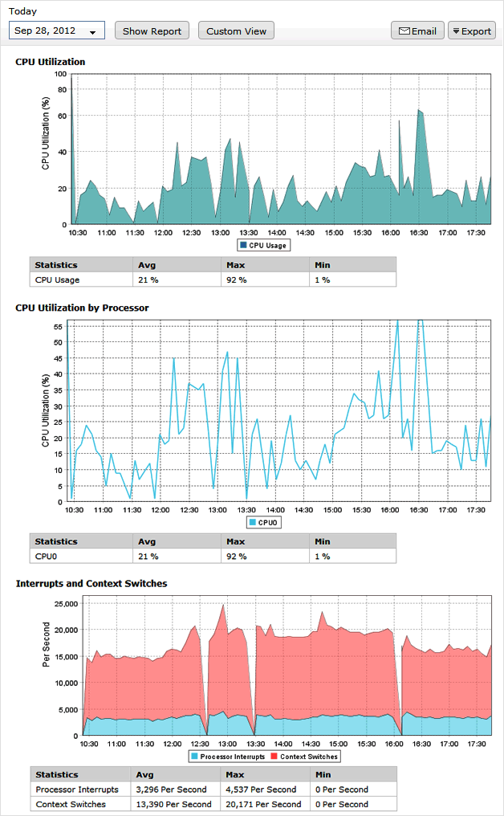Click the red Context Switches legend square
The image size is (504, 816).
pyautogui.click(x=274, y=757)
